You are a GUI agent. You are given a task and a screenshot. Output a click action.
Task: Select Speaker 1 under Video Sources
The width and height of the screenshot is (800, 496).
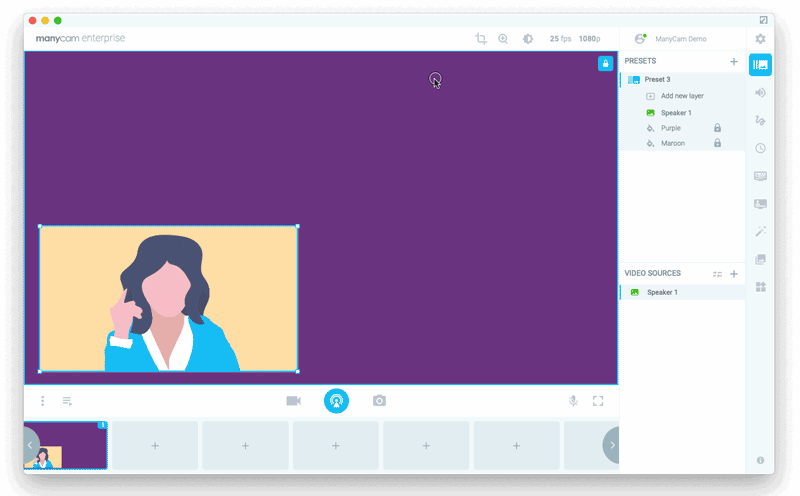[683, 292]
